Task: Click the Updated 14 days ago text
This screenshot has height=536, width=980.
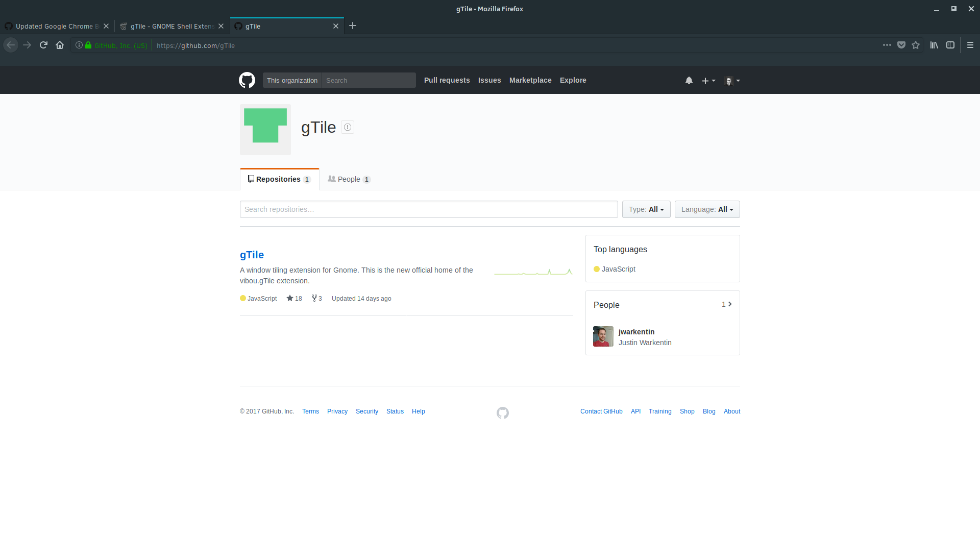Action: (361, 299)
